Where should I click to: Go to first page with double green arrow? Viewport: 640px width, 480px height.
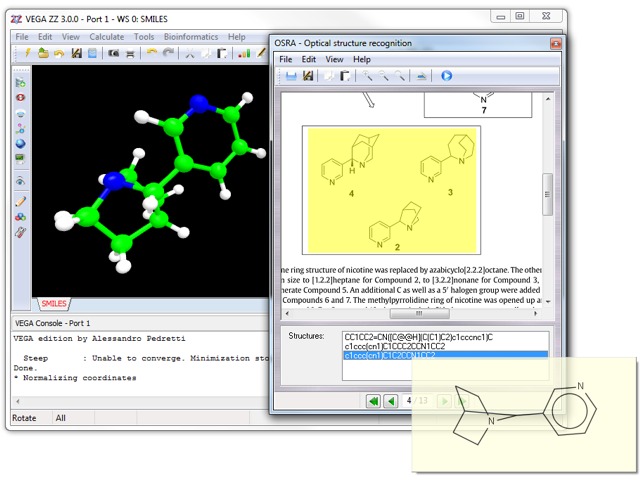(x=373, y=401)
